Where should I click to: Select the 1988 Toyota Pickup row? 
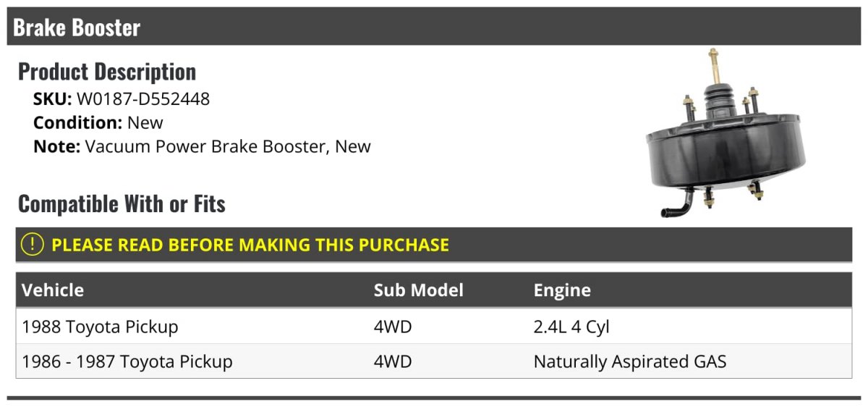(434, 327)
